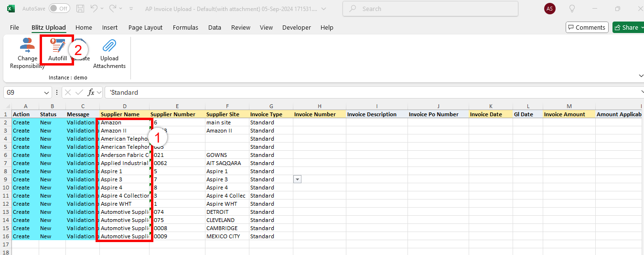The width and height of the screenshot is (644, 255).
Task: Switch to the Insert tab
Action: (x=109, y=27)
